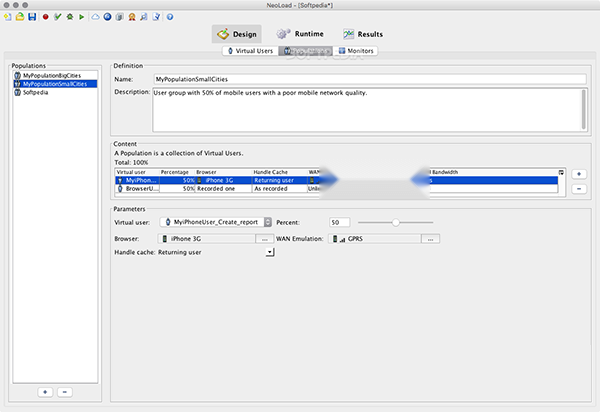Click the Percent slider handle
Image resolution: width=600 pixels, height=412 pixels.
(396, 222)
